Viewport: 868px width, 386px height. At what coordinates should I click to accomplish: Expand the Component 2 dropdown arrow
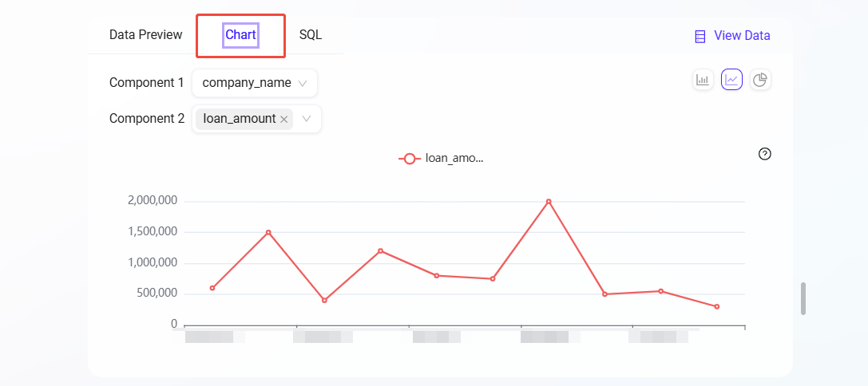tap(307, 119)
